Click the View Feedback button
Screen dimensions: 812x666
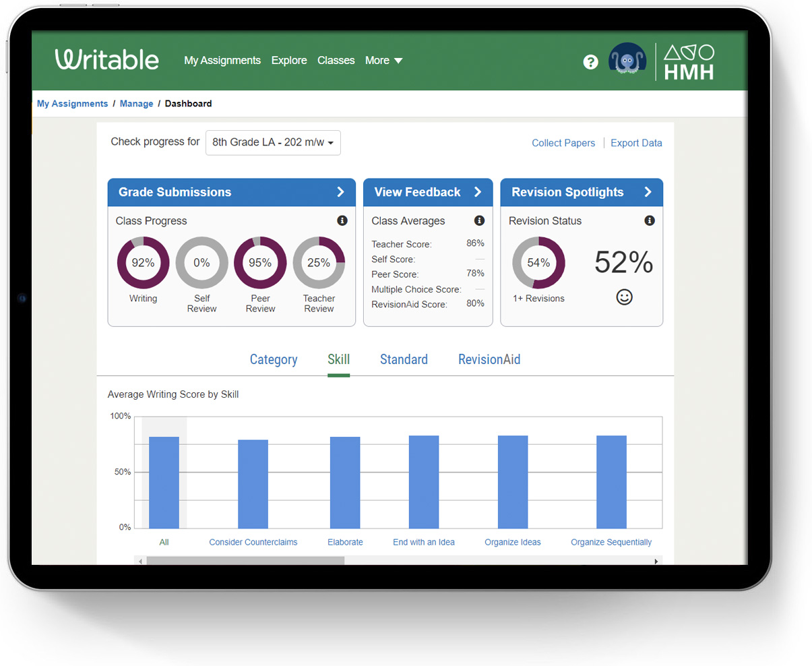(x=428, y=192)
